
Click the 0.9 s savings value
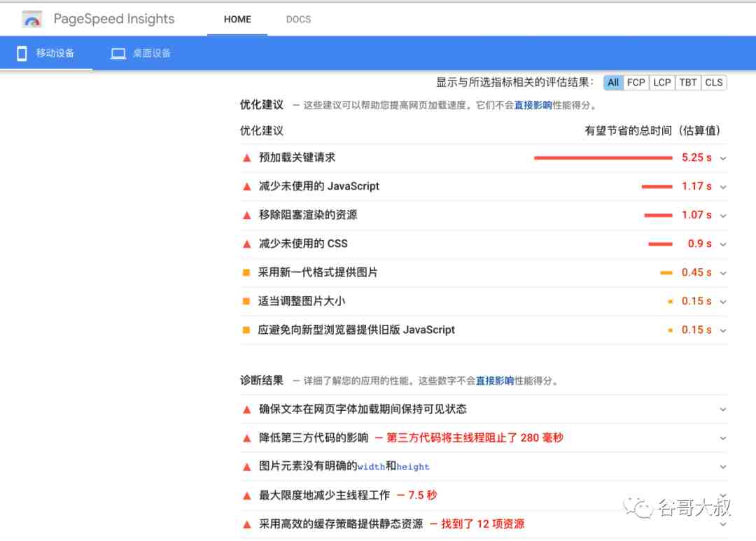tap(699, 244)
